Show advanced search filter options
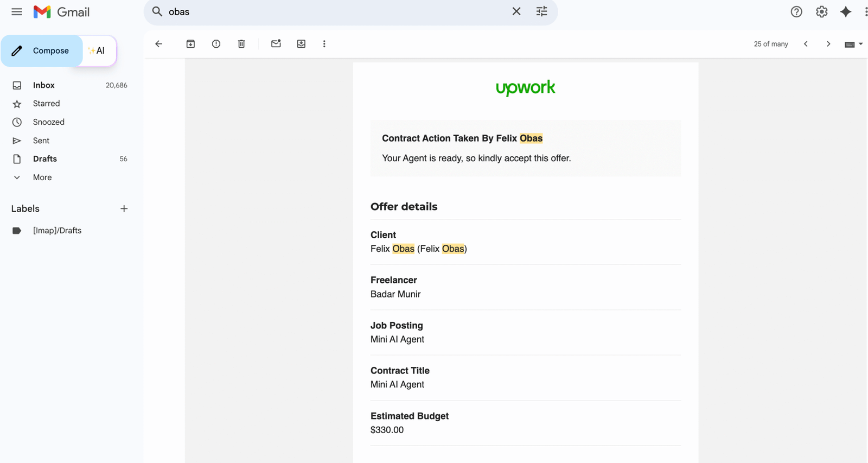 (541, 11)
